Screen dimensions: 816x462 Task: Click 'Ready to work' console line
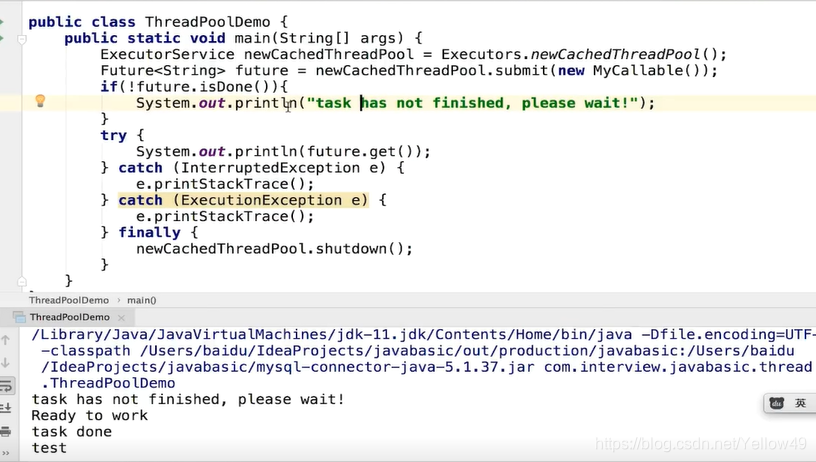pyautogui.click(x=90, y=416)
